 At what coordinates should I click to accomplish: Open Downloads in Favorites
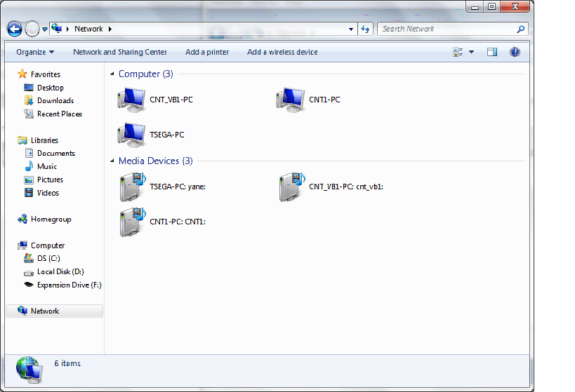click(55, 101)
